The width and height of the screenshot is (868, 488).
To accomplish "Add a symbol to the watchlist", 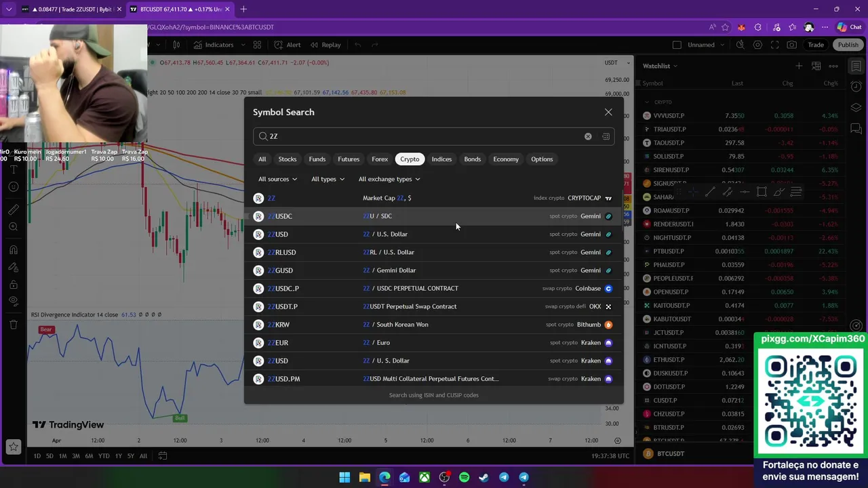I will pyautogui.click(x=799, y=66).
